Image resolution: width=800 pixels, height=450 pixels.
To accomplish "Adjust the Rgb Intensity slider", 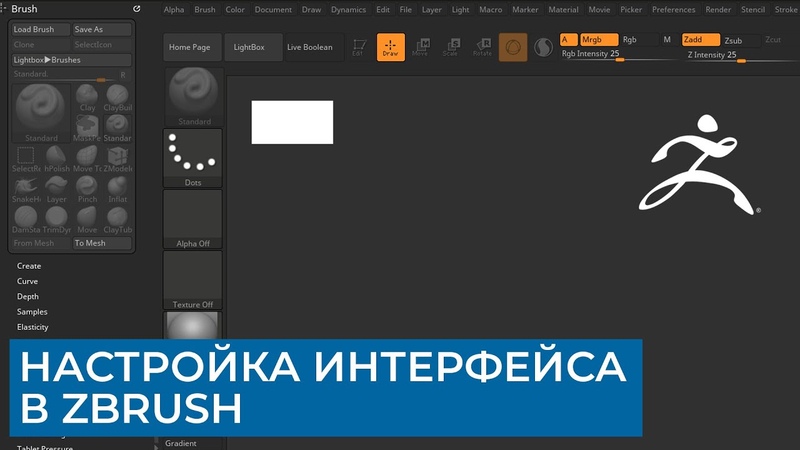I will click(619, 55).
